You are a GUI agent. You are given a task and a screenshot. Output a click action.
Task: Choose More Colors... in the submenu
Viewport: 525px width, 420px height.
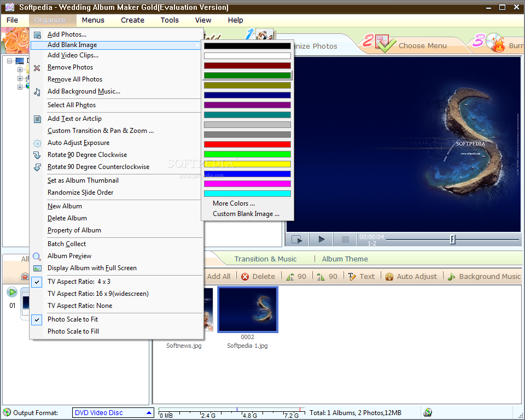234,203
